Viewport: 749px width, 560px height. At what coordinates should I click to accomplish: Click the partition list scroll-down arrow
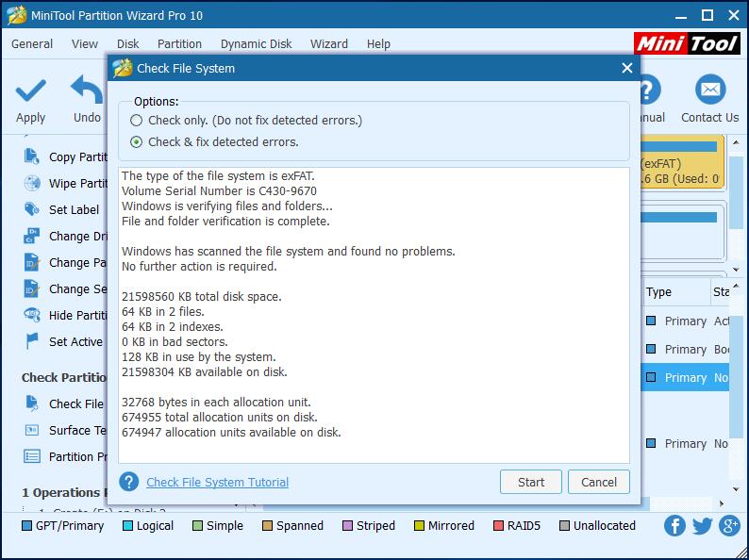pyautogui.click(x=736, y=489)
